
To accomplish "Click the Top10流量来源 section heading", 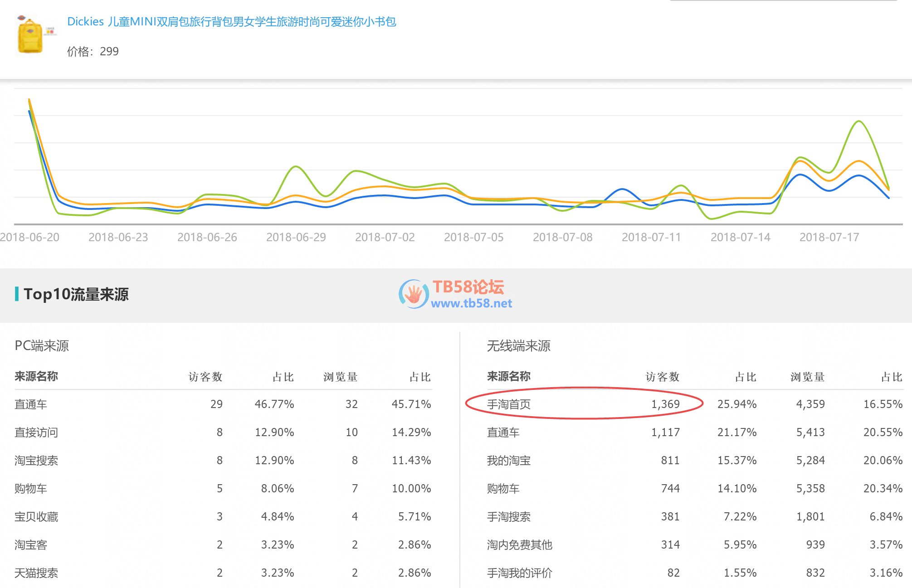I will pos(76,294).
